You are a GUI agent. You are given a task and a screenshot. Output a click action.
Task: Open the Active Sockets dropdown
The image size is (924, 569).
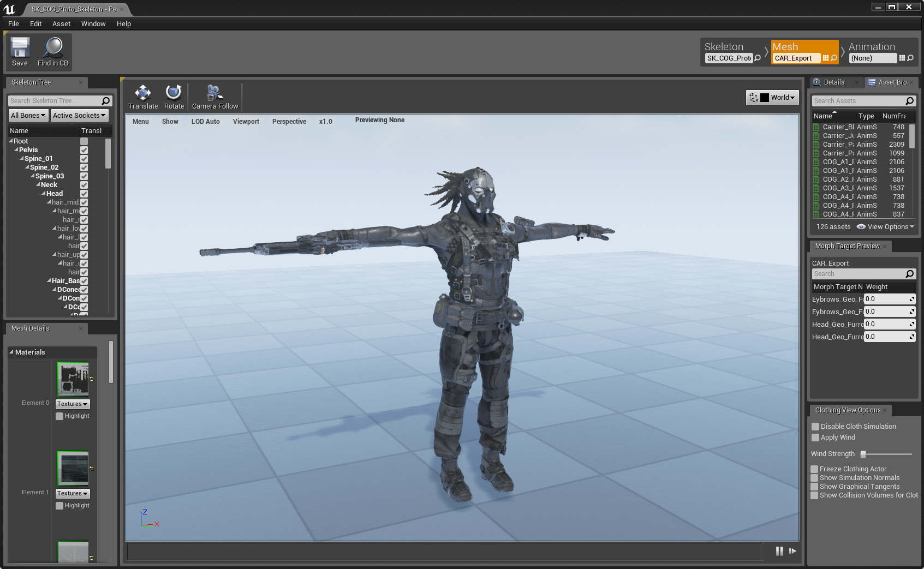[x=79, y=116]
